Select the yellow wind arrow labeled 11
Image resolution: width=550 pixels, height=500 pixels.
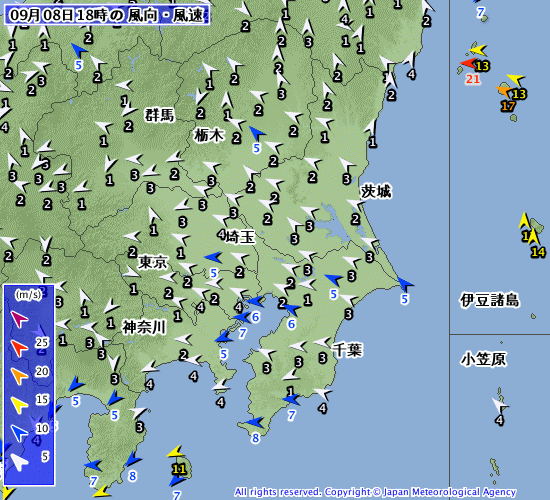click(176, 452)
